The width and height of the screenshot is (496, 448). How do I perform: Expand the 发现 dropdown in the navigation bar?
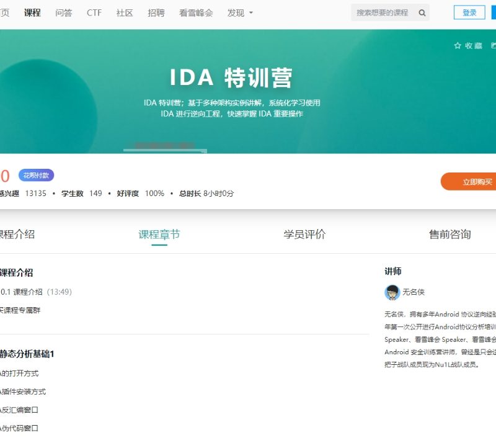point(239,11)
